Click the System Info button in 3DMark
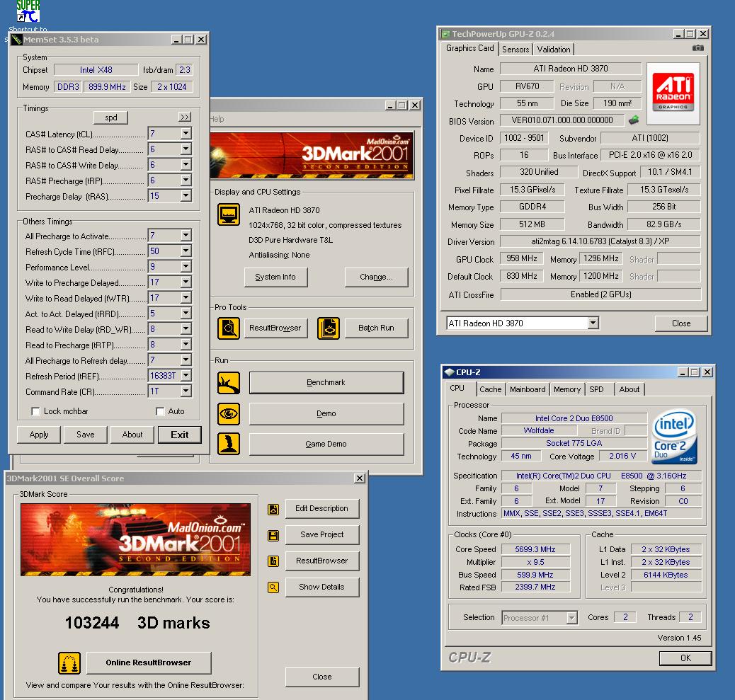Viewport: 735px width, 700px height. (x=275, y=277)
